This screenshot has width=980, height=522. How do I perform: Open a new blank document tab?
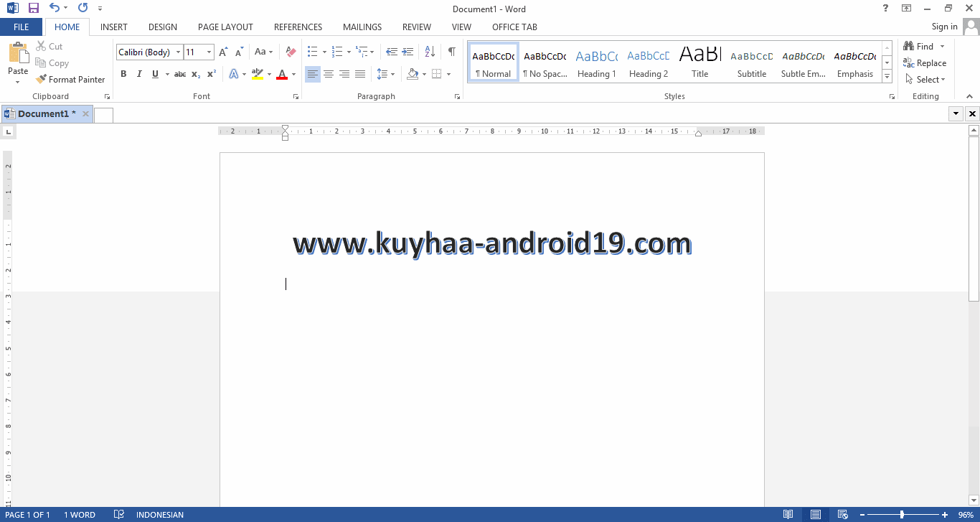(x=103, y=115)
